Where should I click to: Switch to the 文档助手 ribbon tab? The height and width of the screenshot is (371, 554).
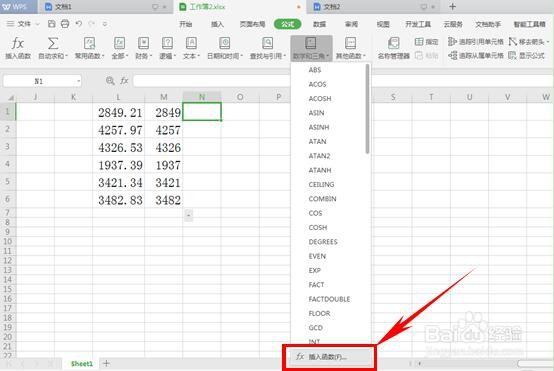[x=488, y=24]
